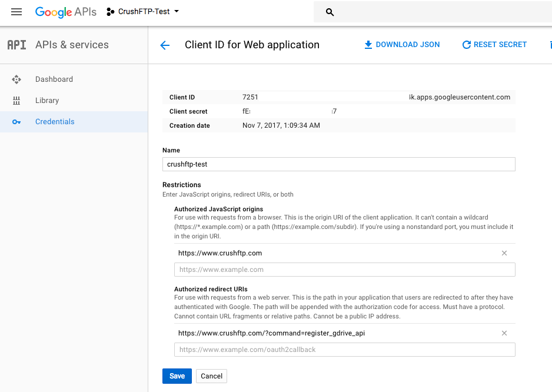Open the Dashboard sidebar item

(x=74, y=79)
